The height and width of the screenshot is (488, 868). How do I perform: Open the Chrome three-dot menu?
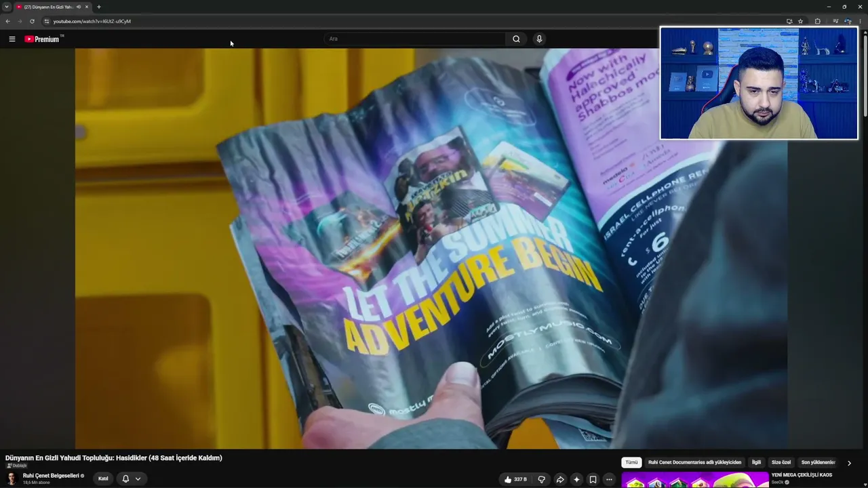pos(860,21)
